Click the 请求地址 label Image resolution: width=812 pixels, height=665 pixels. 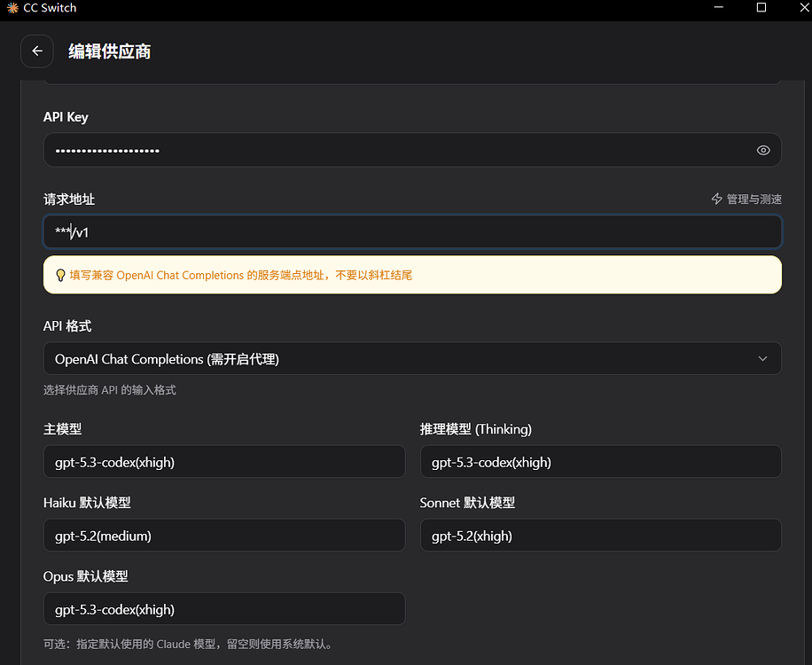click(x=69, y=199)
